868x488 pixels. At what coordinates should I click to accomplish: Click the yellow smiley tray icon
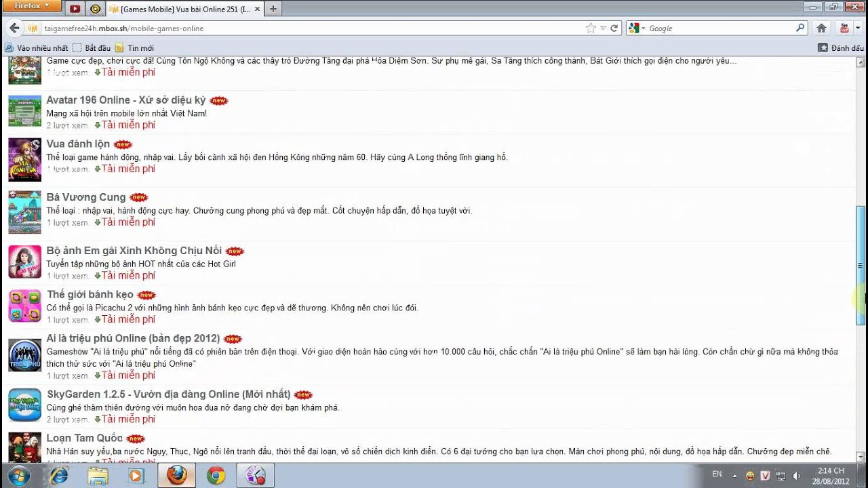pos(750,476)
